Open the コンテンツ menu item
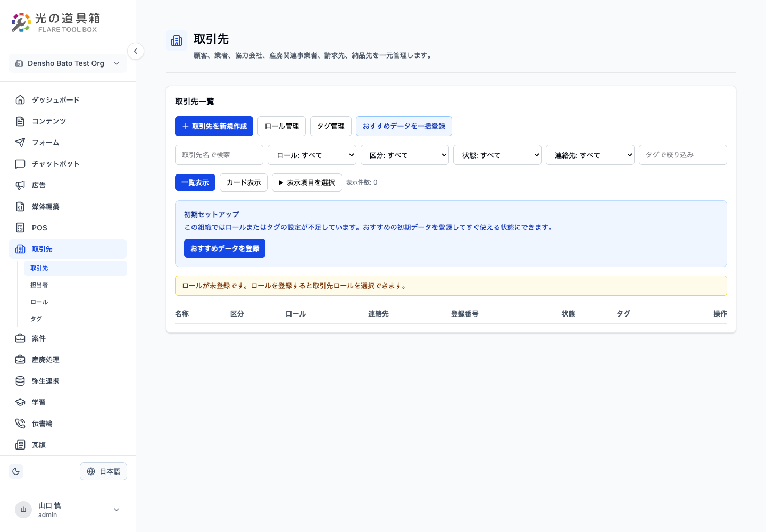Screen dimensions: 766x532 (x=68, y=121)
